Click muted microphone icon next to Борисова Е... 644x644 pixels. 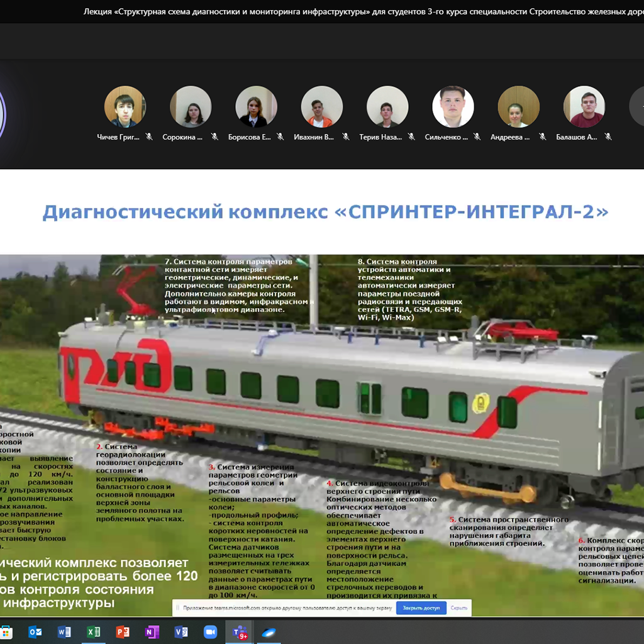point(280,136)
